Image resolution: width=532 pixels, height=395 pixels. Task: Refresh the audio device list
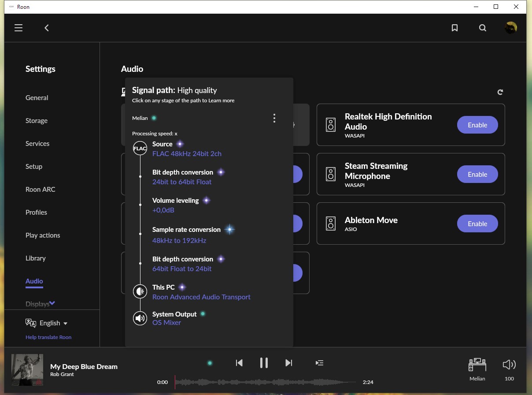pyautogui.click(x=500, y=92)
